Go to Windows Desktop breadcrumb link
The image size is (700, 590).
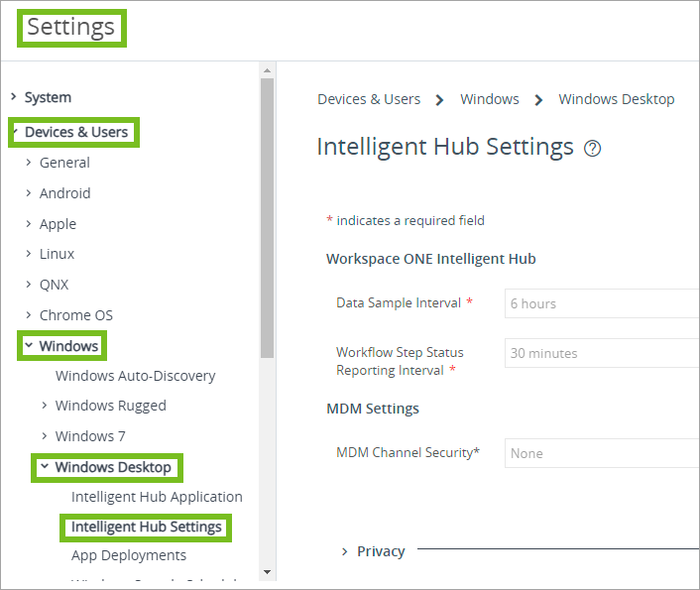click(x=617, y=99)
